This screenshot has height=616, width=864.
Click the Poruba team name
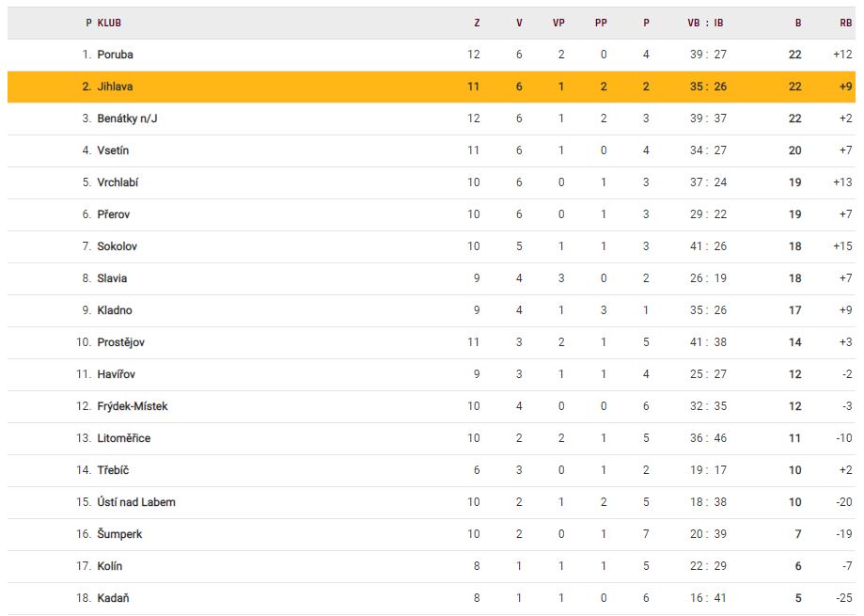click(x=115, y=55)
